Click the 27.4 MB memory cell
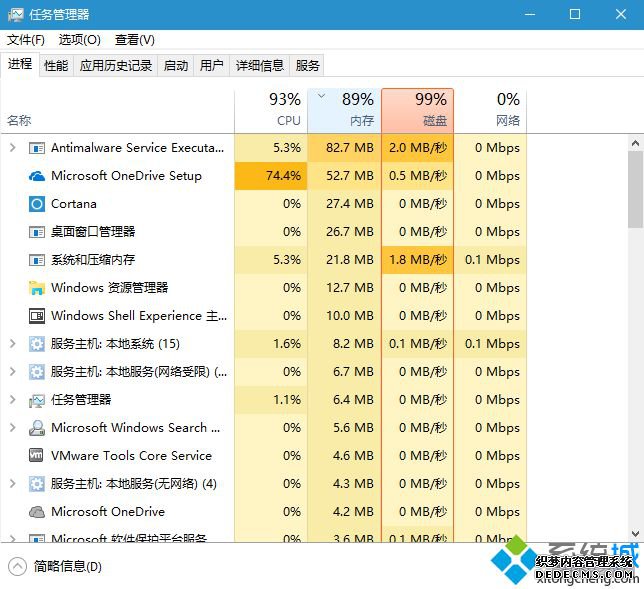644x589 pixels. (x=344, y=204)
